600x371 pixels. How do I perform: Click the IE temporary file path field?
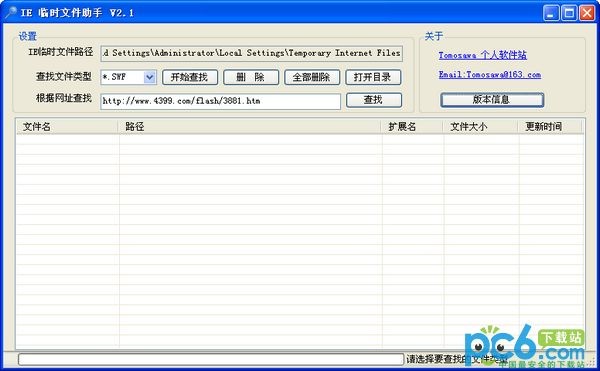tap(252, 53)
